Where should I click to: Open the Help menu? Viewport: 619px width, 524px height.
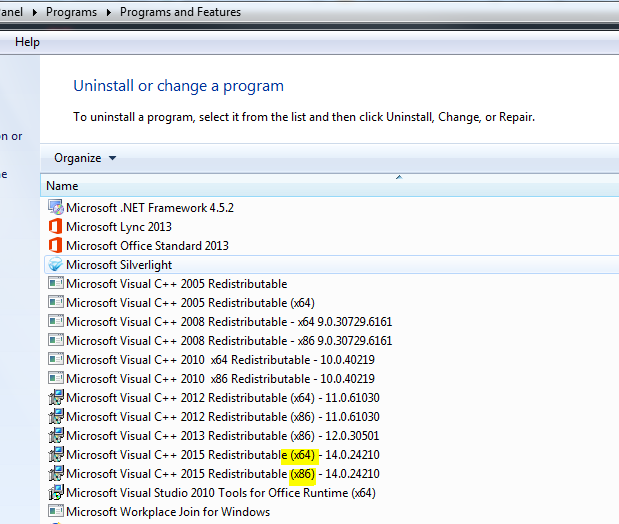tap(27, 42)
